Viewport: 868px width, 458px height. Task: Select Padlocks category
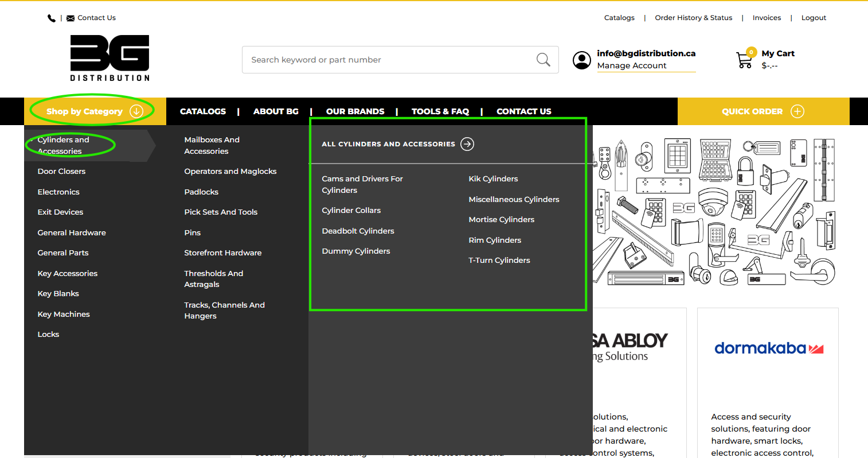click(201, 192)
